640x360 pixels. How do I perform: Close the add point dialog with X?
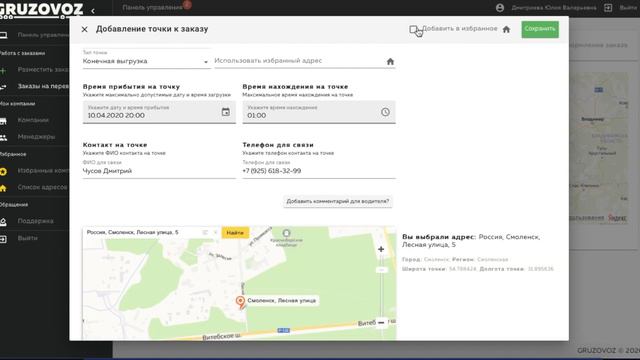(84, 29)
